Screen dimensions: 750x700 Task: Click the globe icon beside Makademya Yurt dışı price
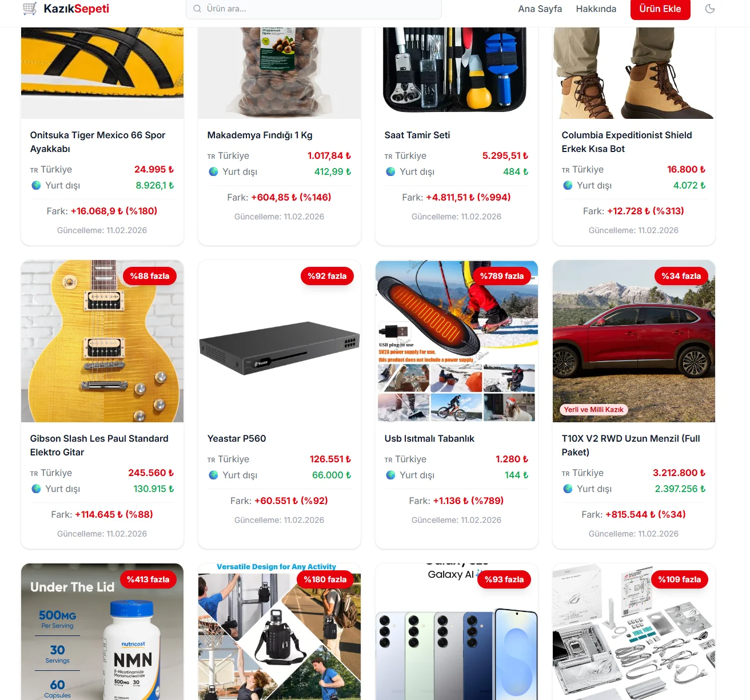point(213,171)
